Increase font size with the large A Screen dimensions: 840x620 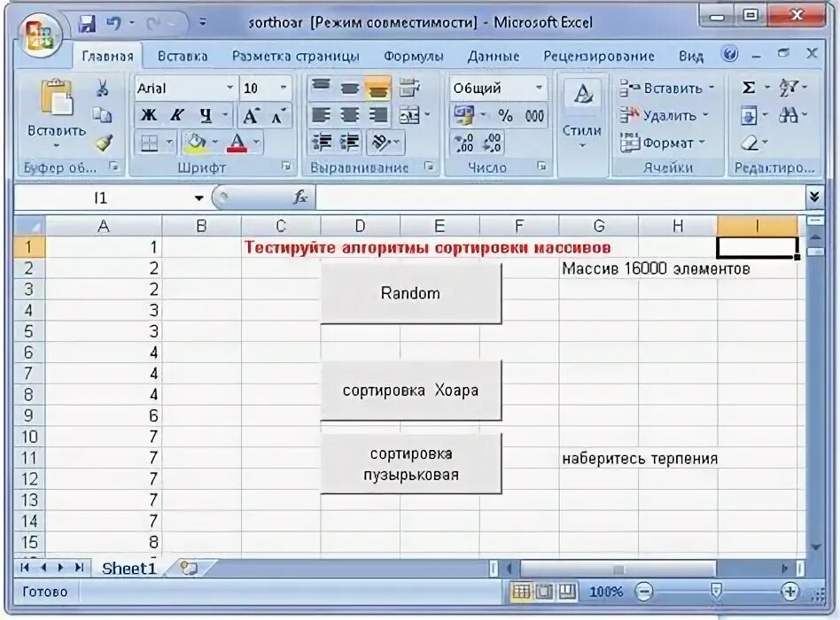251,114
